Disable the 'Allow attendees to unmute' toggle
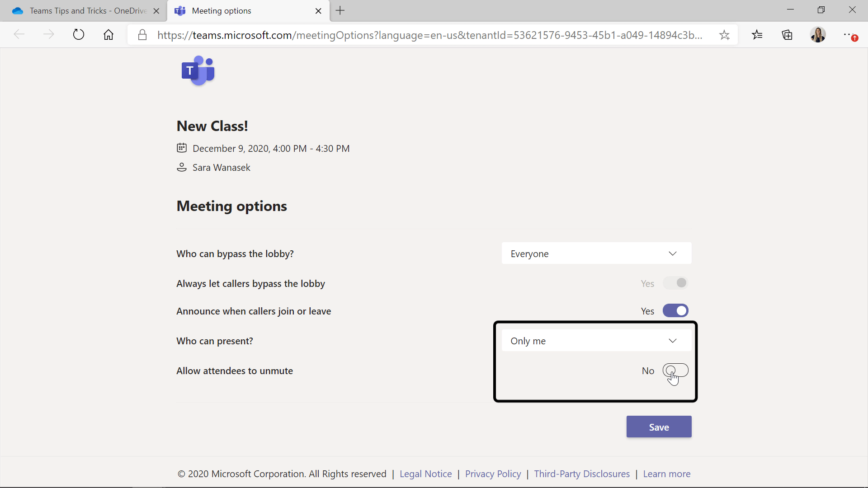868x488 pixels. [675, 370]
